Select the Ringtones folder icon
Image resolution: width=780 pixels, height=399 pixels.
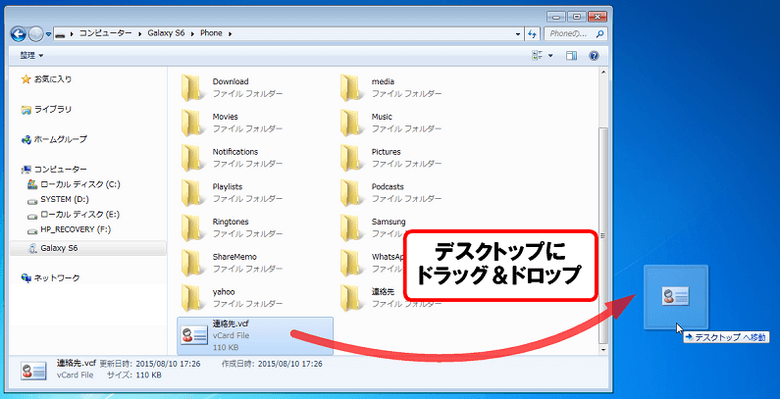click(x=193, y=227)
